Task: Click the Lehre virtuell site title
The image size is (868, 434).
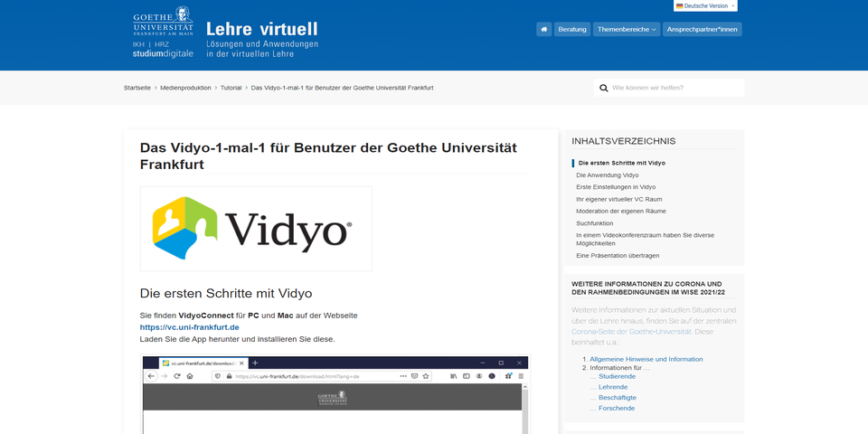Action: [262, 29]
